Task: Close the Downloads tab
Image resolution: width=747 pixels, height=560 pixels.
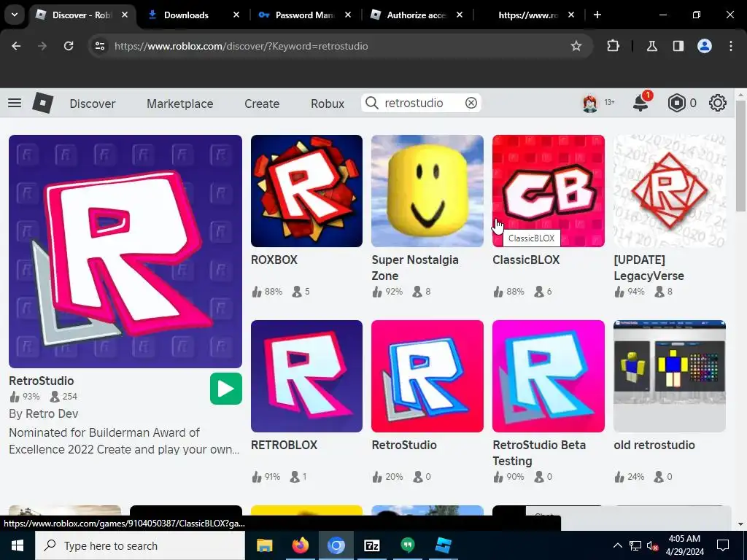Action: pos(236,15)
